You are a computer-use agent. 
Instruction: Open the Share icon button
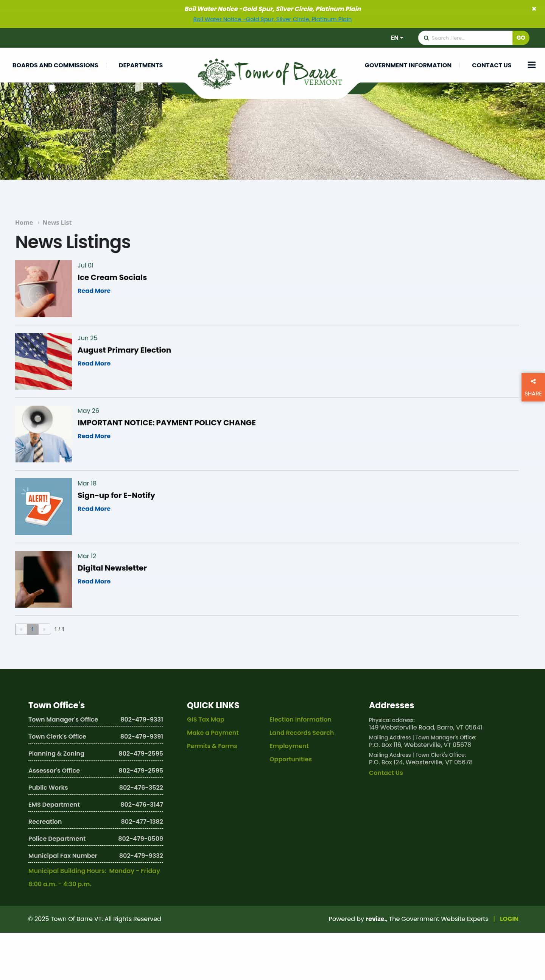[x=533, y=387]
